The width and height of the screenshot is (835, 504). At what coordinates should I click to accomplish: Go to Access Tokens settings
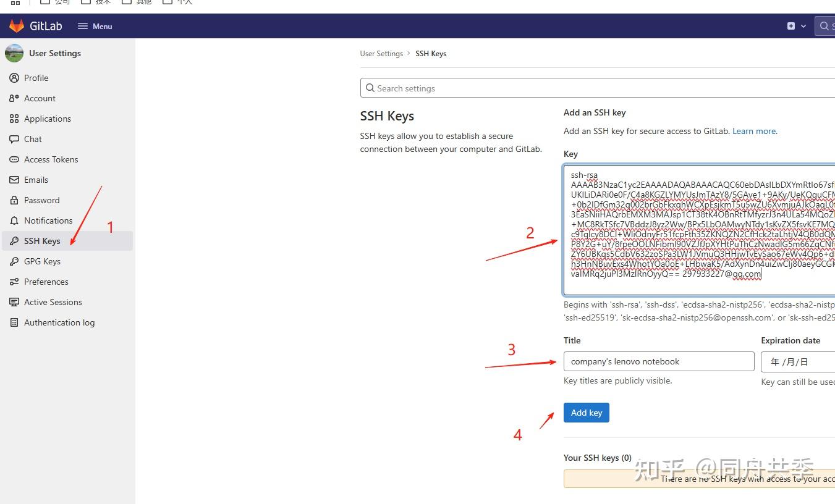52,159
